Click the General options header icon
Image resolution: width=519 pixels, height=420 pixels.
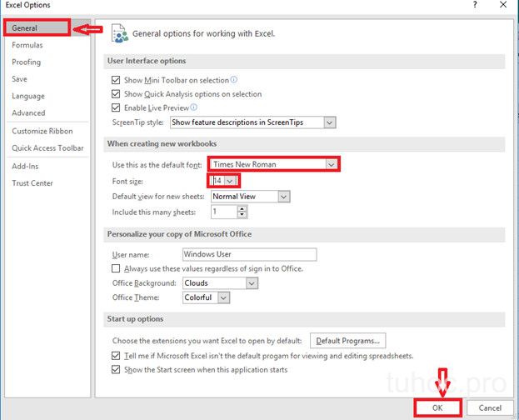(119, 33)
